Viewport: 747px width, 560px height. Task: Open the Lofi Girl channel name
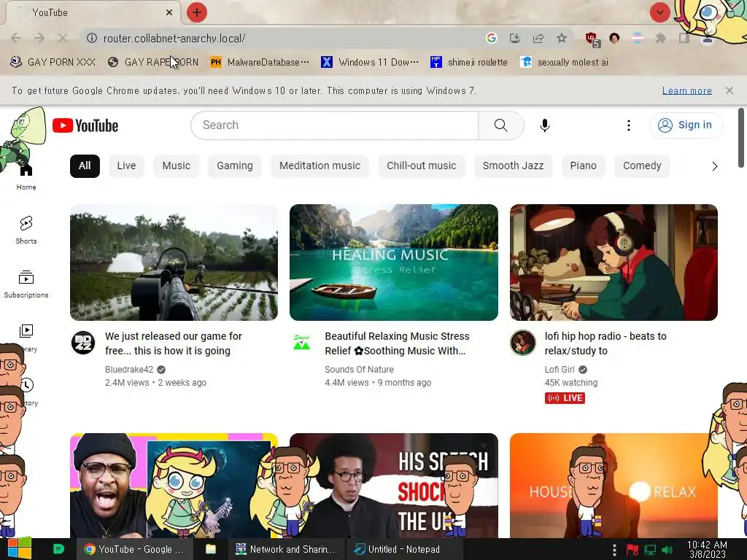560,370
